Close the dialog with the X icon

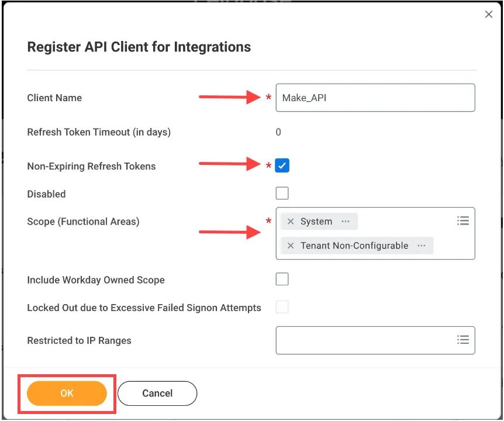coord(489,15)
